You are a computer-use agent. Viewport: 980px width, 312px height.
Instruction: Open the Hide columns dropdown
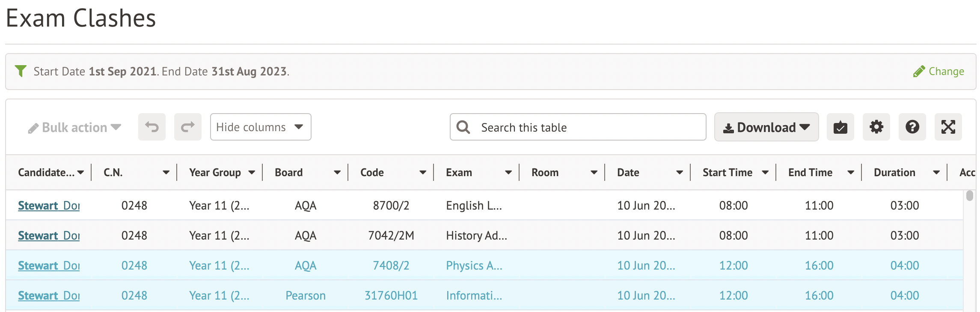(260, 127)
